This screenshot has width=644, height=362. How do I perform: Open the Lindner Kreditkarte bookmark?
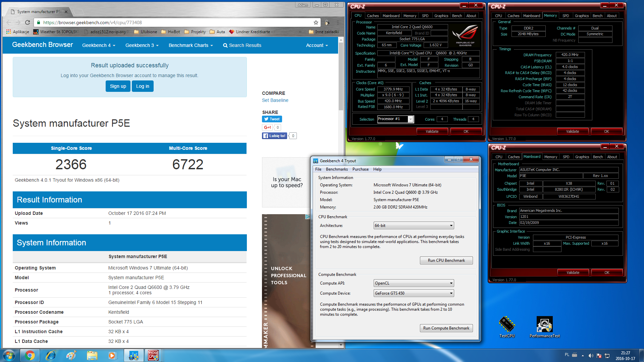point(252,32)
